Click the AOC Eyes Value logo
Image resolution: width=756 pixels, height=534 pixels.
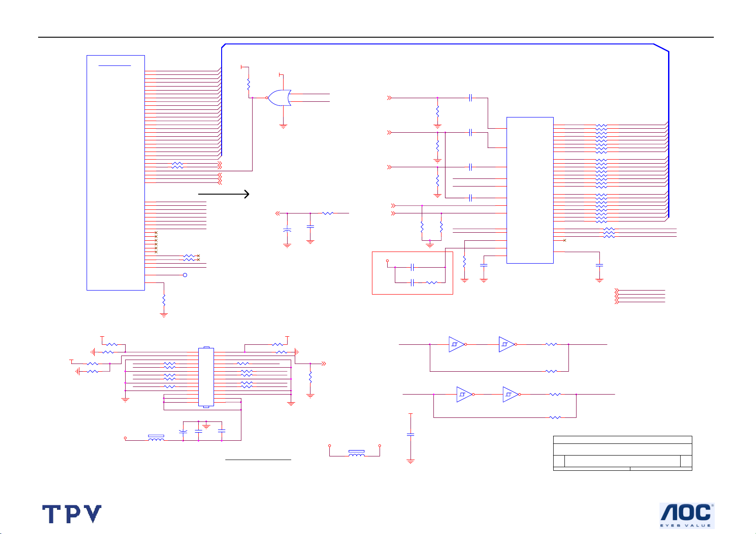(x=686, y=516)
